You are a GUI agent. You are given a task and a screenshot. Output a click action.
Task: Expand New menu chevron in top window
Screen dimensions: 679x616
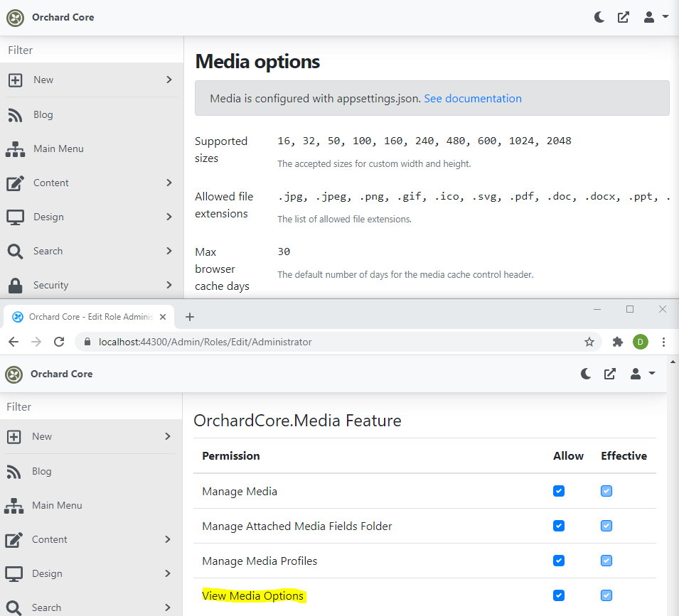(x=169, y=80)
